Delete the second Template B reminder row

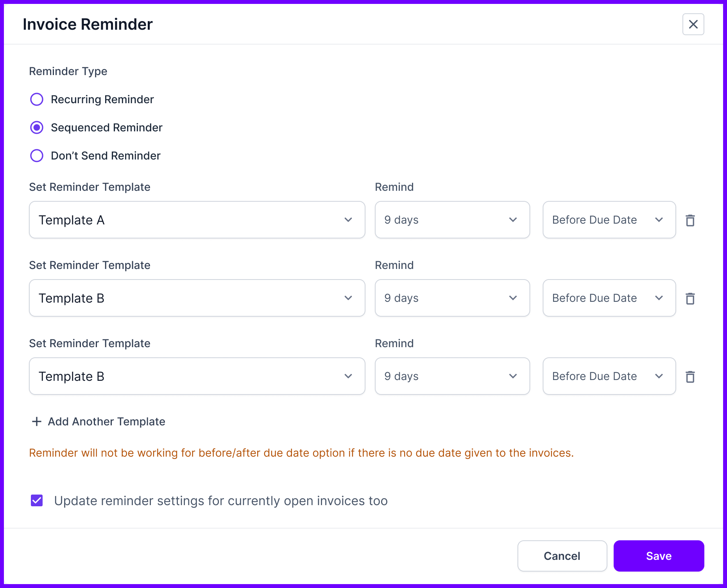[690, 298]
